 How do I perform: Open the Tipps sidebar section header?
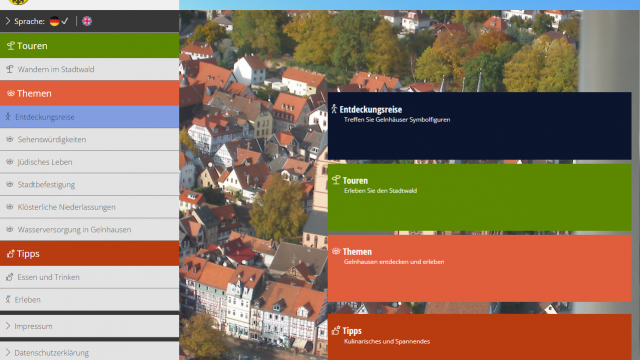point(89,253)
